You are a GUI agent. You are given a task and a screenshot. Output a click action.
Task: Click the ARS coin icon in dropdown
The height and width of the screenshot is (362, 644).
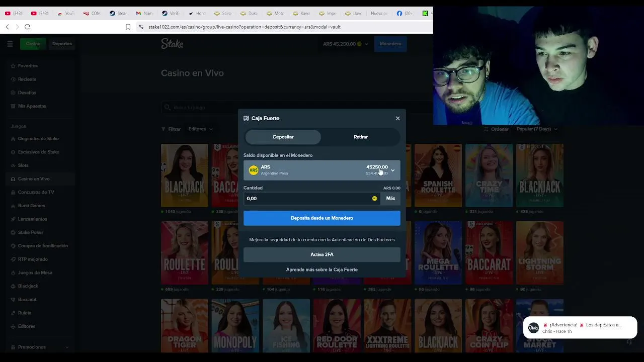tap(254, 170)
